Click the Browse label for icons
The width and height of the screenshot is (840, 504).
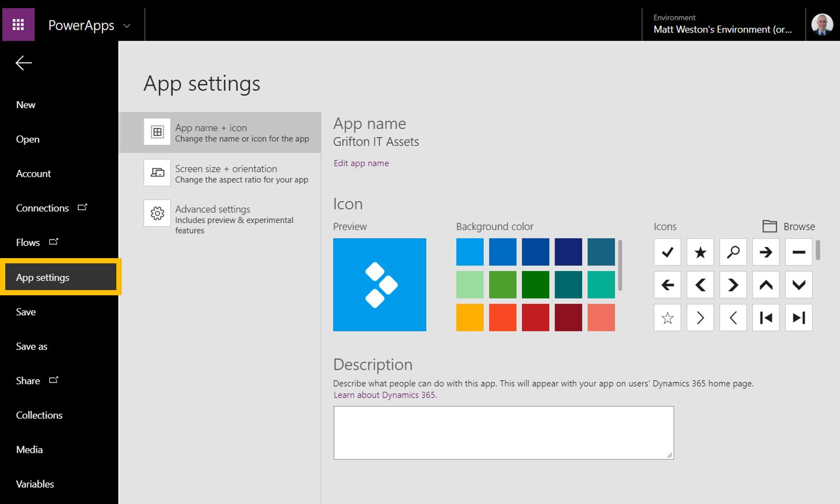coord(799,226)
